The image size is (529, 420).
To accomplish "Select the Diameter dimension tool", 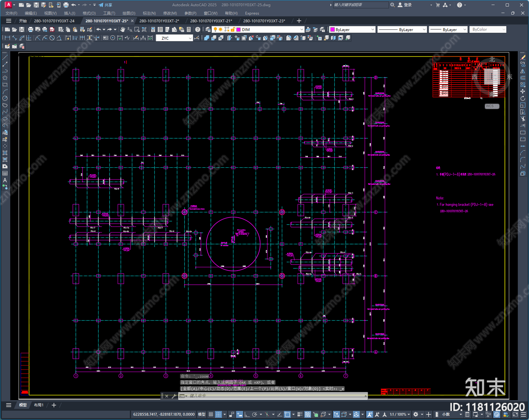I will (52, 38).
